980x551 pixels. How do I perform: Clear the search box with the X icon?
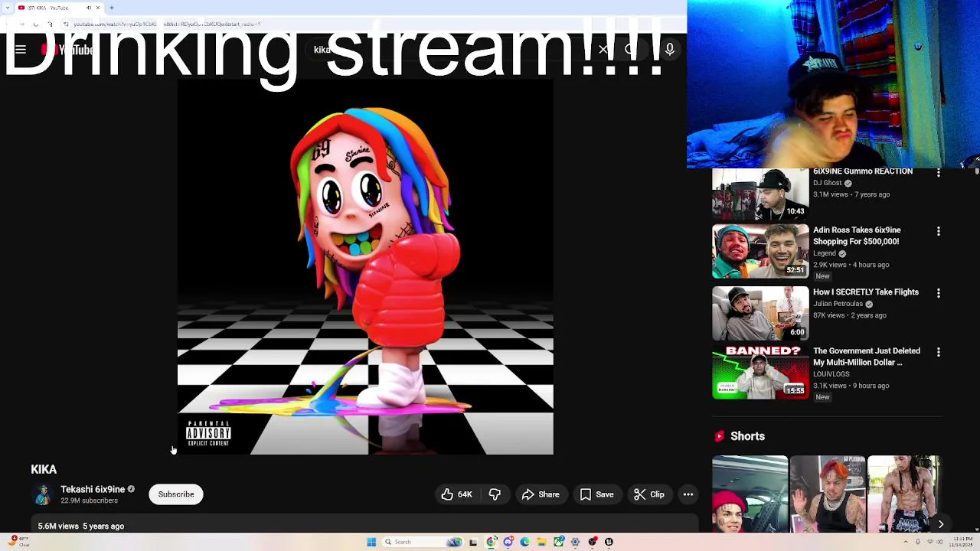click(x=603, y=50)
